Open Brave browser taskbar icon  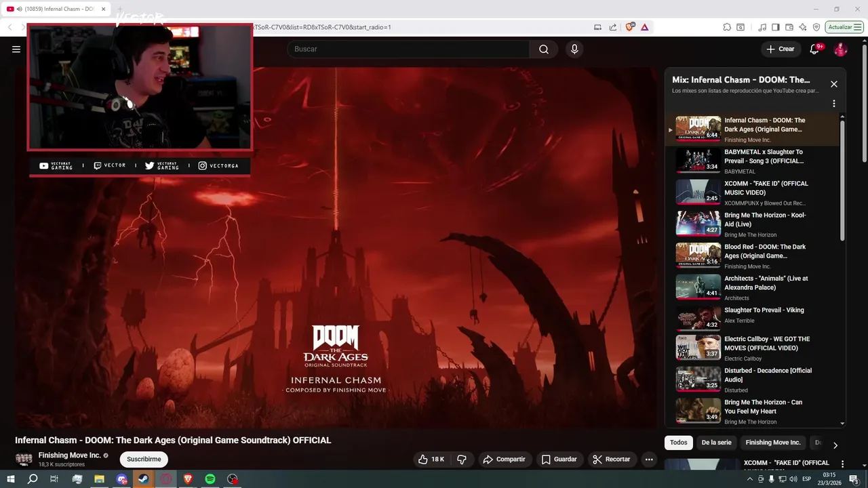(x=188, y=479)
